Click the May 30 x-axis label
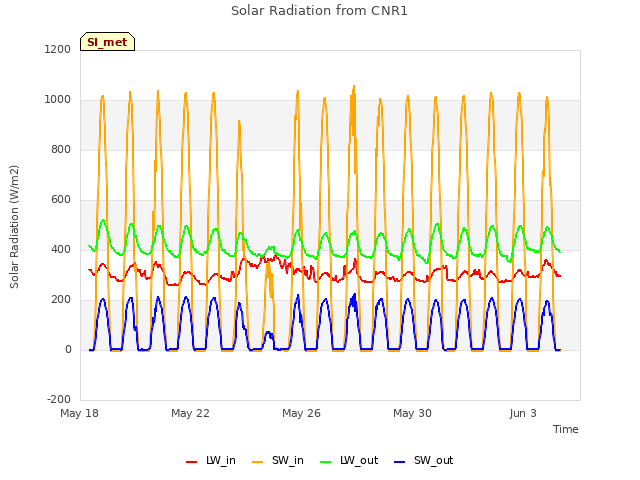This screenshot has width=640, height=480. tap(412, 413)
